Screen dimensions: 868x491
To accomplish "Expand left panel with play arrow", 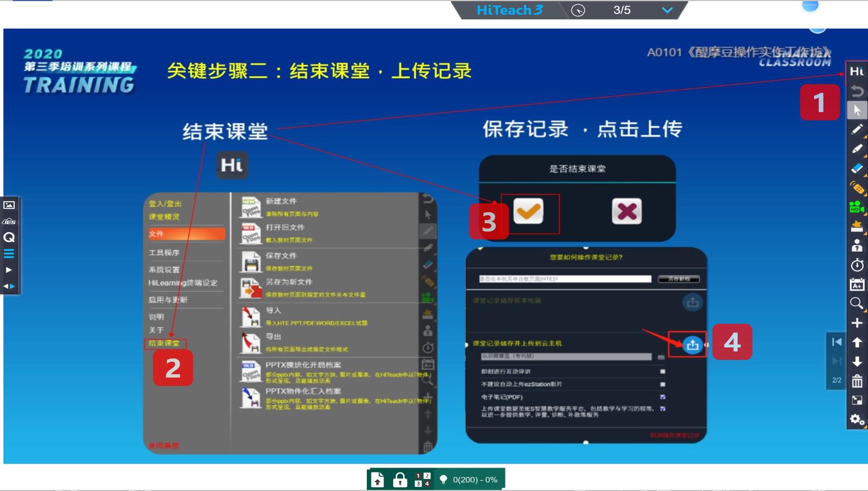I will pyautogui.click(x=9, y=270).
